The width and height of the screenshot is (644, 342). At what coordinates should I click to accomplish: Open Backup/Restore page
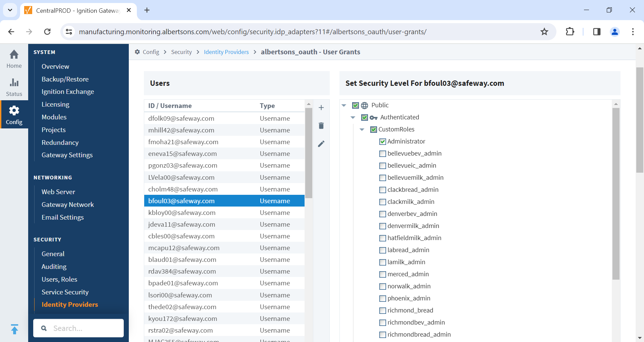[65, 79]
